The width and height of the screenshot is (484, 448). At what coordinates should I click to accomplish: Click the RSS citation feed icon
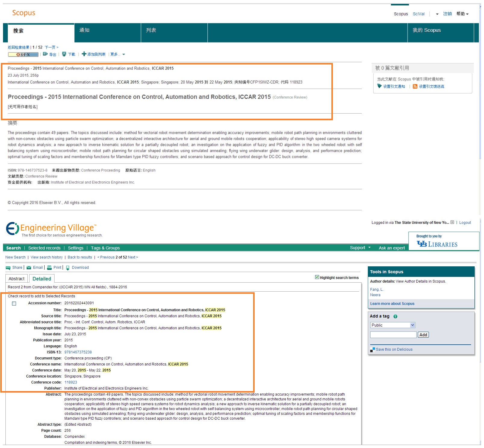415,86
